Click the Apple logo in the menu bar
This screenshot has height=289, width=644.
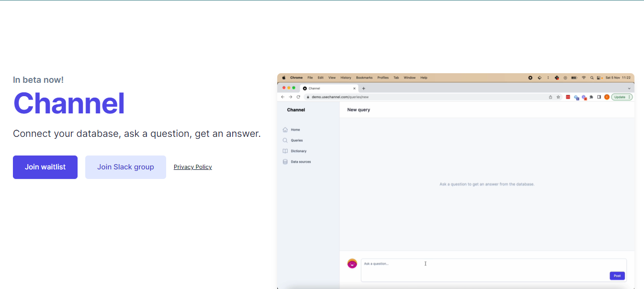[x=283, y=78]
